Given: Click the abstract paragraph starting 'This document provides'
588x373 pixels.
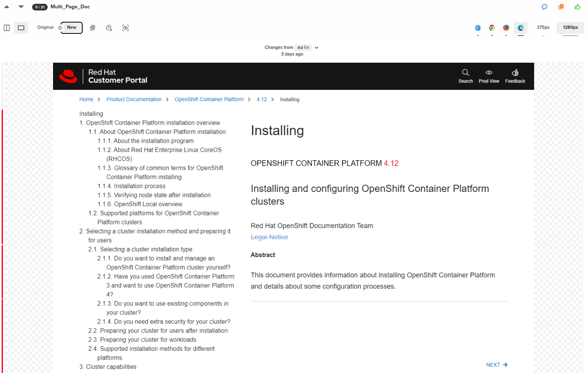Looking at the screenshot, I should pos(373,281).
